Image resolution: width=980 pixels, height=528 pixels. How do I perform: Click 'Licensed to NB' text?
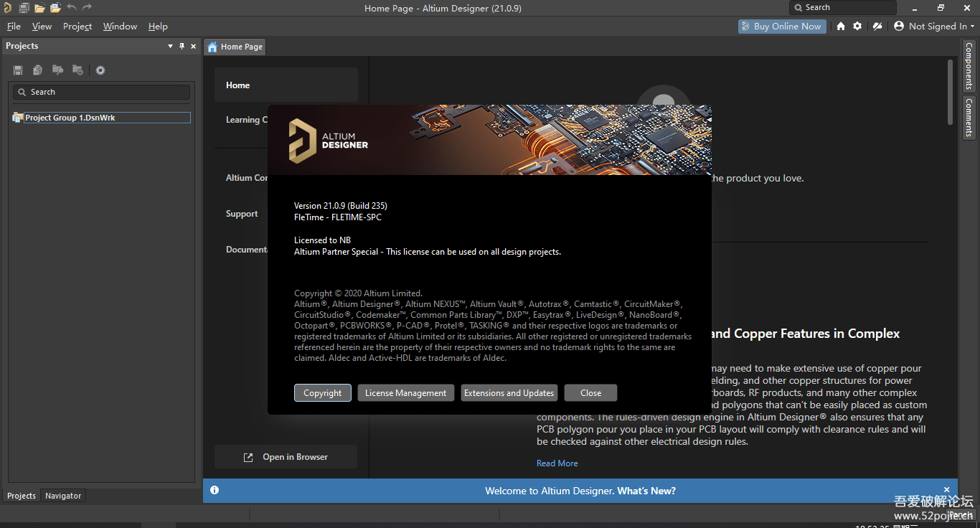tap(322, 240)
